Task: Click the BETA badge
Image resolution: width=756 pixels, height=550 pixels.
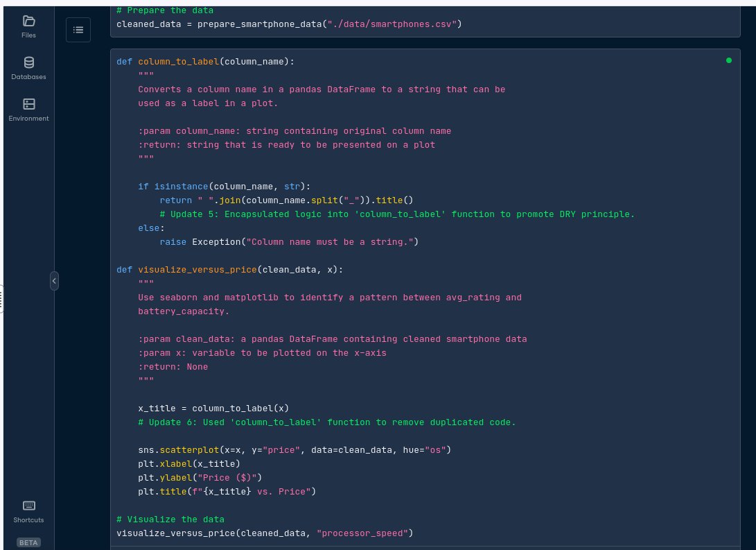Action: point(28,543)
